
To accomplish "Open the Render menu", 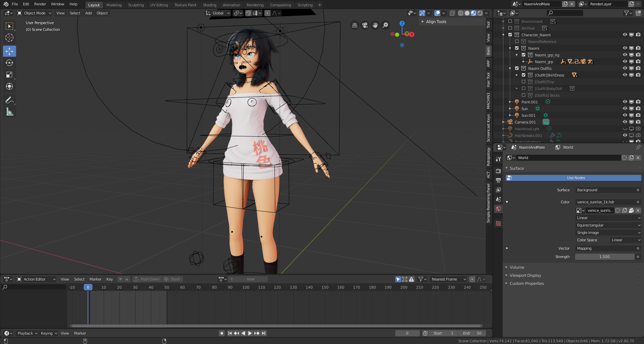I will (x=40, y=4).
